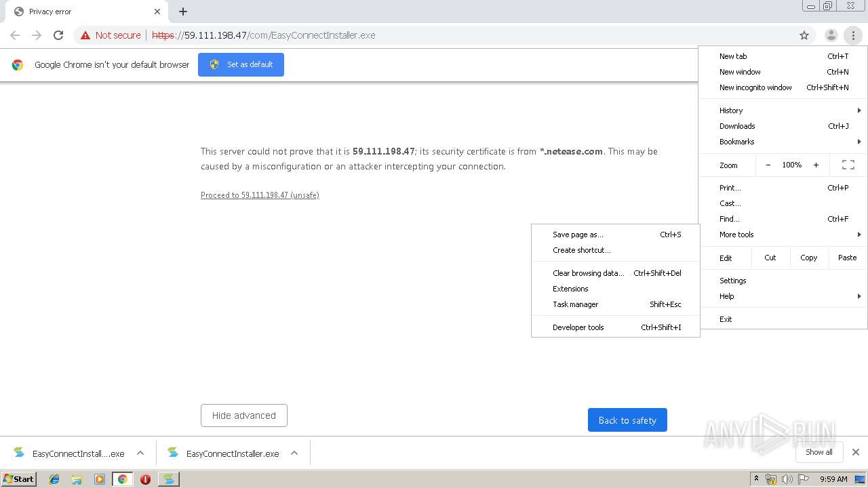The height and width of the screenshot is (488, 868).
Task: Click the fullscreen icon beside Zoom
Action: (x=848, y=165)
